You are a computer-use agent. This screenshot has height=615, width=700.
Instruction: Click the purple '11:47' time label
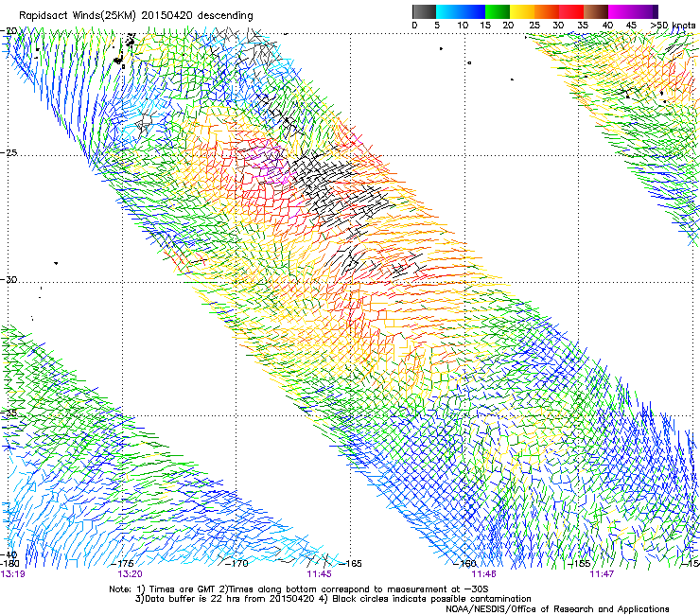click(x=602, y=574)
